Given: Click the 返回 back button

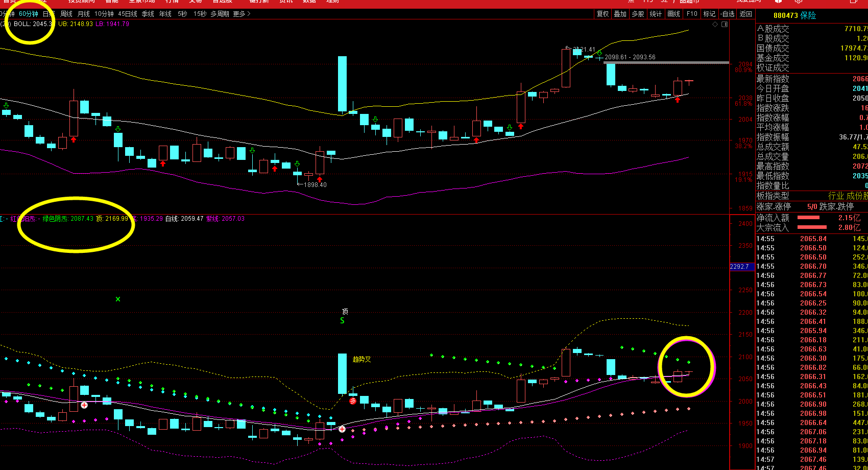Looking at the screenshot, I should click(746, 14).
